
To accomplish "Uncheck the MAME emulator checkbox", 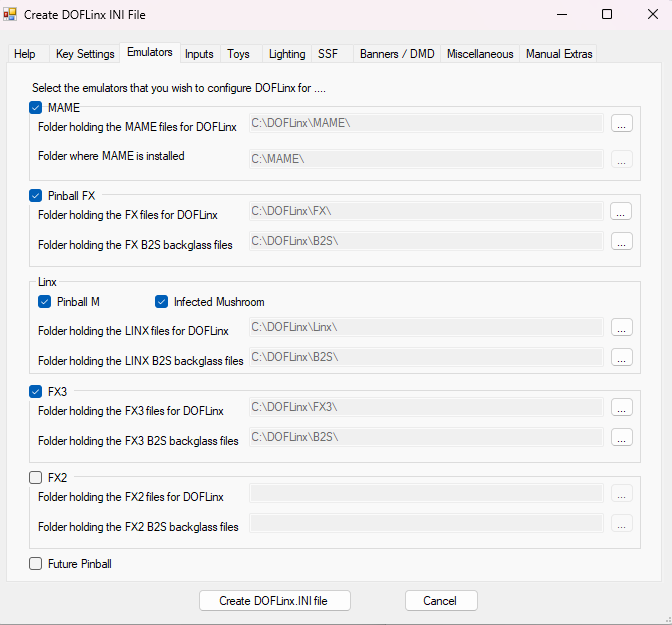I will [37, 108].
